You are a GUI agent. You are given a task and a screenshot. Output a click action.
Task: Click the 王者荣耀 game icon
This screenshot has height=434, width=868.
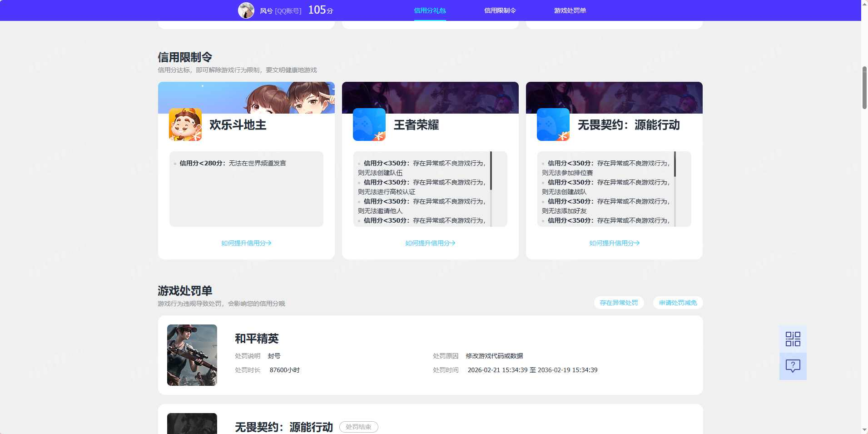click(x=369, y=125)
